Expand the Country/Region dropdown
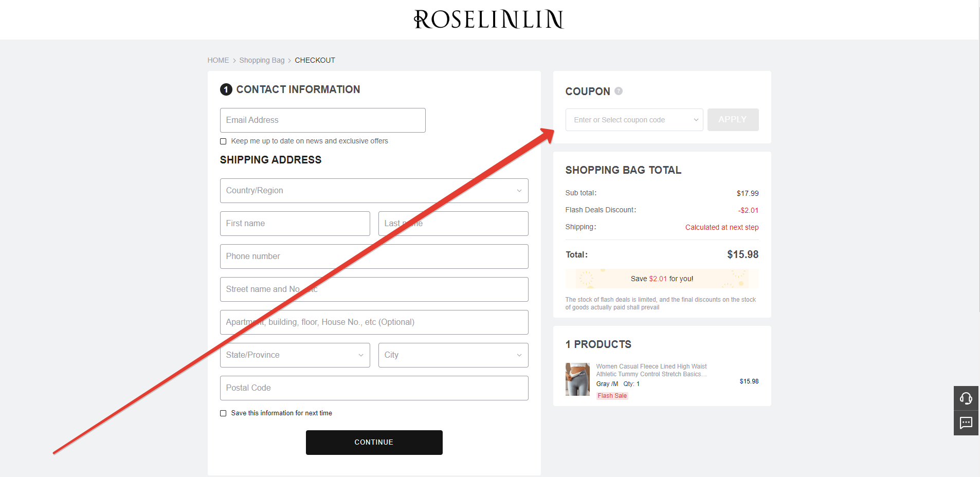Viewport: 980px width, 477px height. pyautogui.click(x=374, y=191)
